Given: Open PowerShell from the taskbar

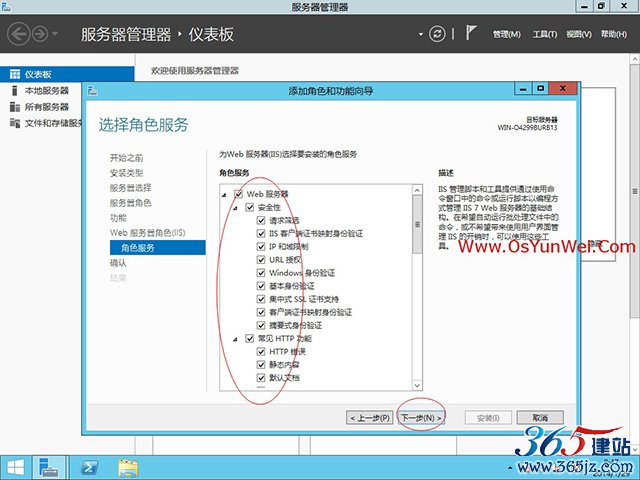Looking at the screenshot, I should (x=89, y=468).
